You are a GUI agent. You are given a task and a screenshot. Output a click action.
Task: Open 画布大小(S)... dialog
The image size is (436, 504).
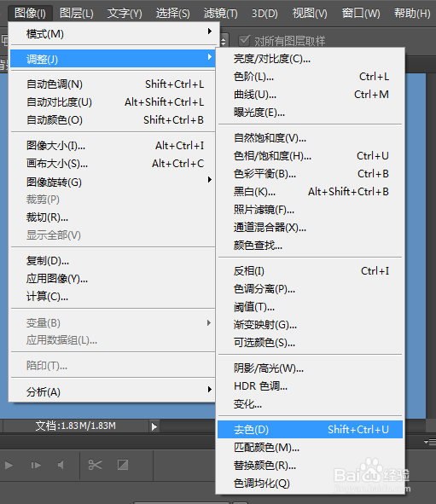[113, 164]
